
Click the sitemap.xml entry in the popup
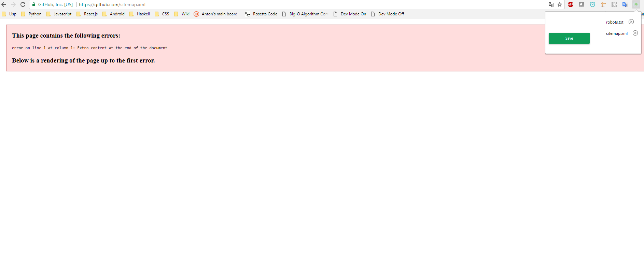click(617, 33)
